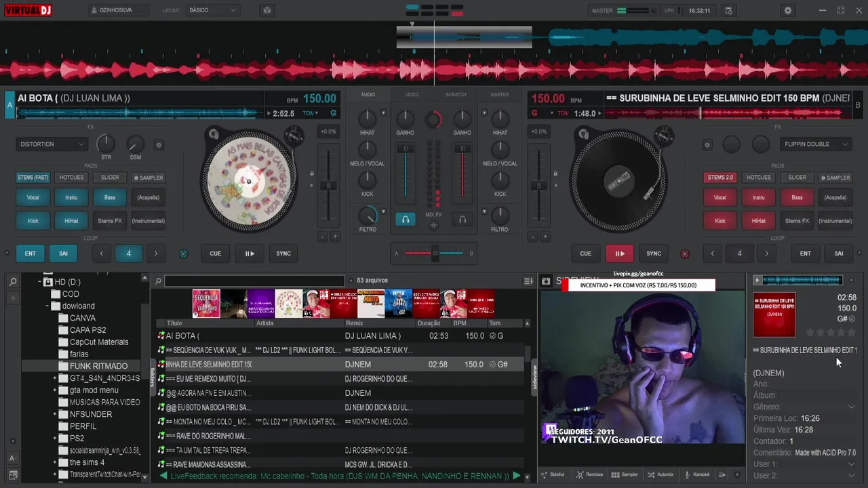Click the search magnifier icon in browser

(x=157, y=281)
